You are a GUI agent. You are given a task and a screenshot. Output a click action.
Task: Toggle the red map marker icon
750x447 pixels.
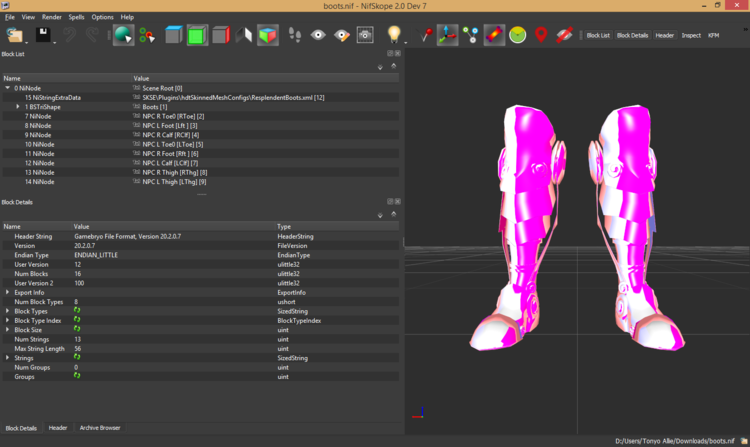541,35
